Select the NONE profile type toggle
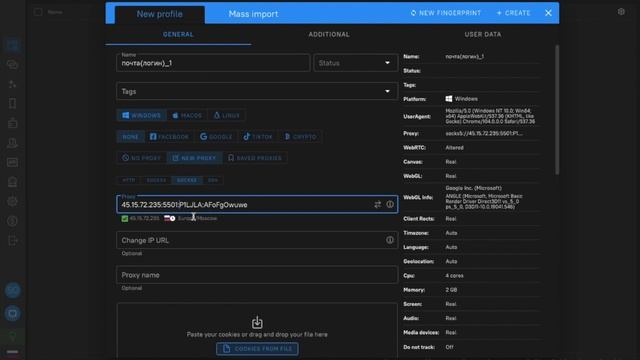 [x=131, y=137]
